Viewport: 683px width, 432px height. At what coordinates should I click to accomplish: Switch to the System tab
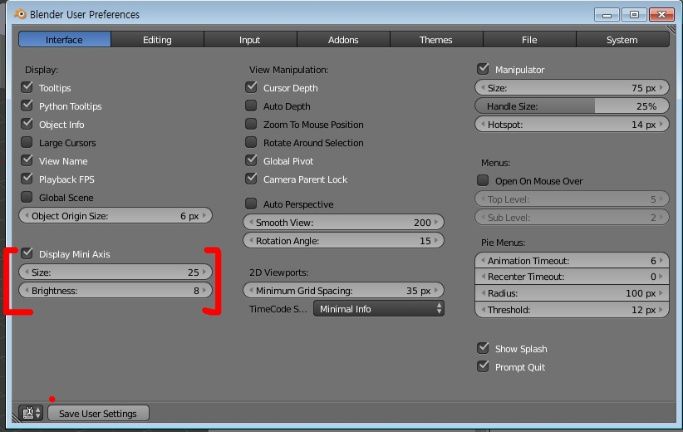(622, 40)
